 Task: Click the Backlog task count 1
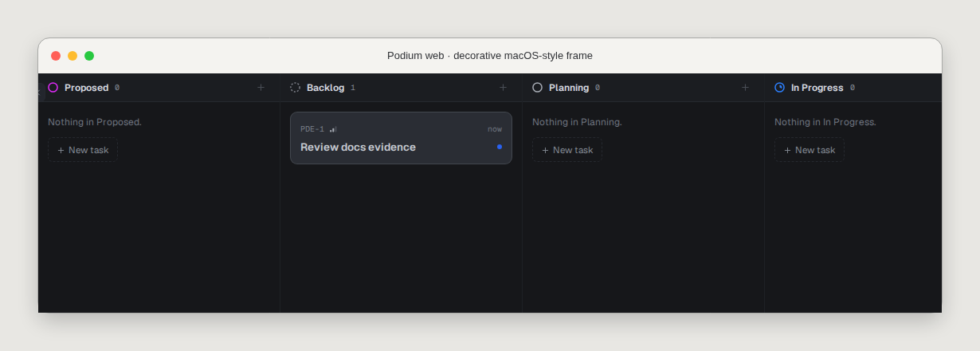click(x=353, y=88)
